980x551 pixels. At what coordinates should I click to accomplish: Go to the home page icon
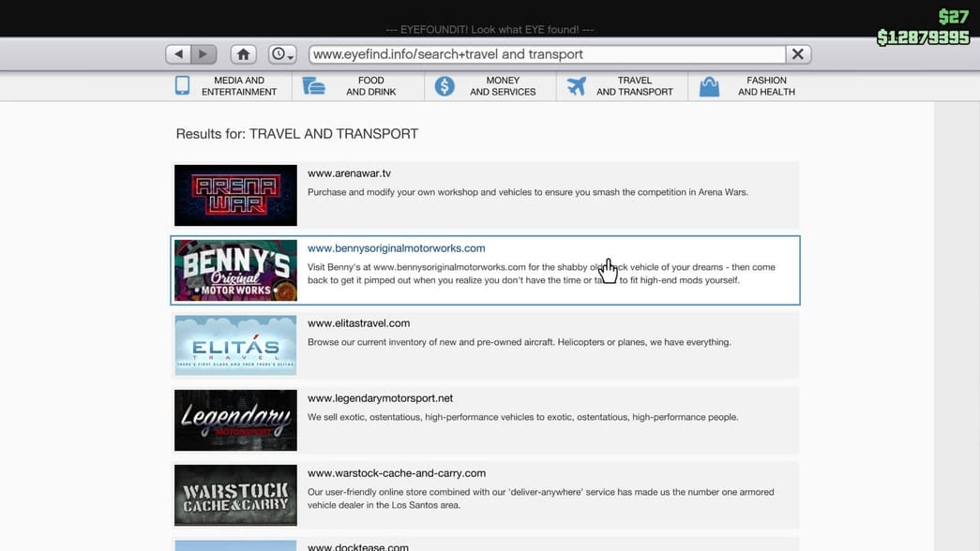point(243,54)
